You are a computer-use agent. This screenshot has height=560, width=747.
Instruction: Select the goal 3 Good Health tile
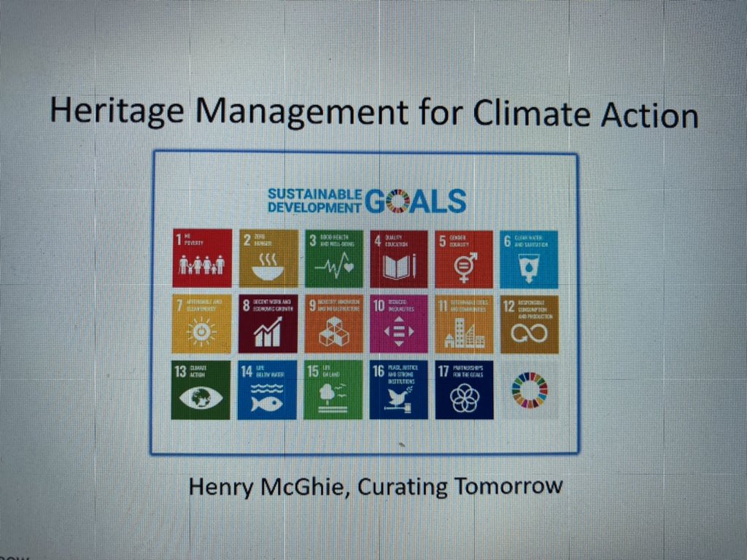pyautogui.click(x=333, y=259)
